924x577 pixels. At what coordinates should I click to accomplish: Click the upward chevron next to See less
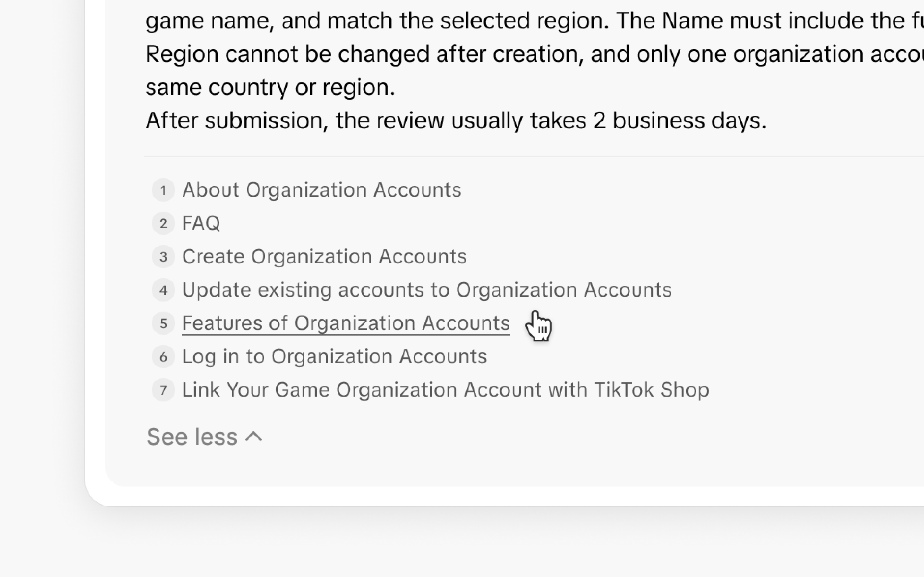pyautogui.click(x=253, y=437)
